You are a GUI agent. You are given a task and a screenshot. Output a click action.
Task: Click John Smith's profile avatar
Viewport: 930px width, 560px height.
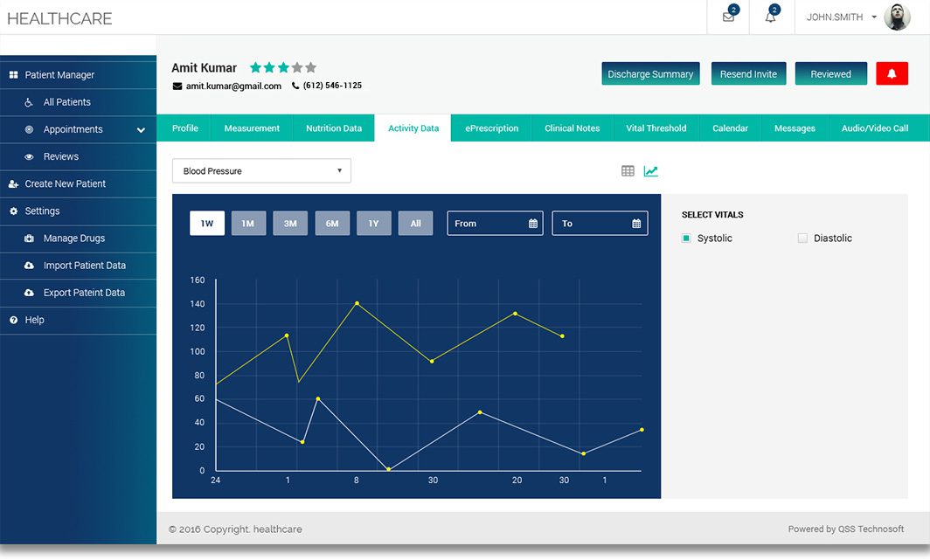pos(897,17)
